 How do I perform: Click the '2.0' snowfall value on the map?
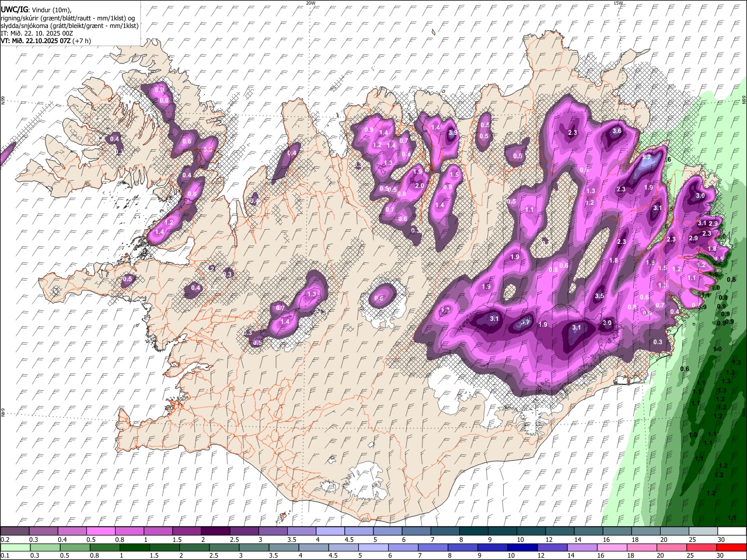click(x=420, y=185)
